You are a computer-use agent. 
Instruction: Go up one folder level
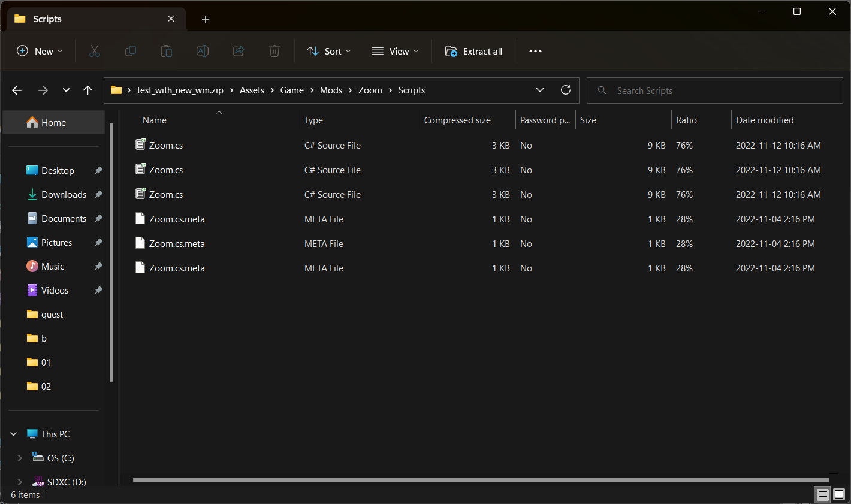point(88,90)
